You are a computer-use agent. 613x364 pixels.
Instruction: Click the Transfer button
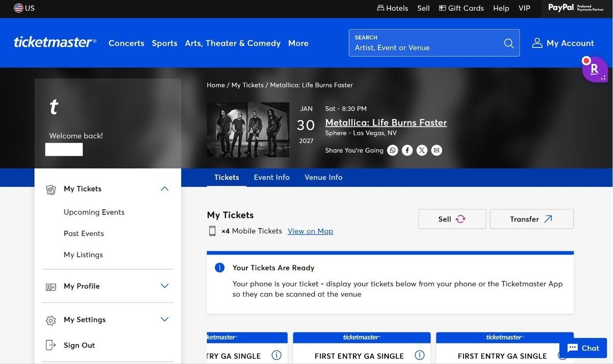(x=532, y=219)
